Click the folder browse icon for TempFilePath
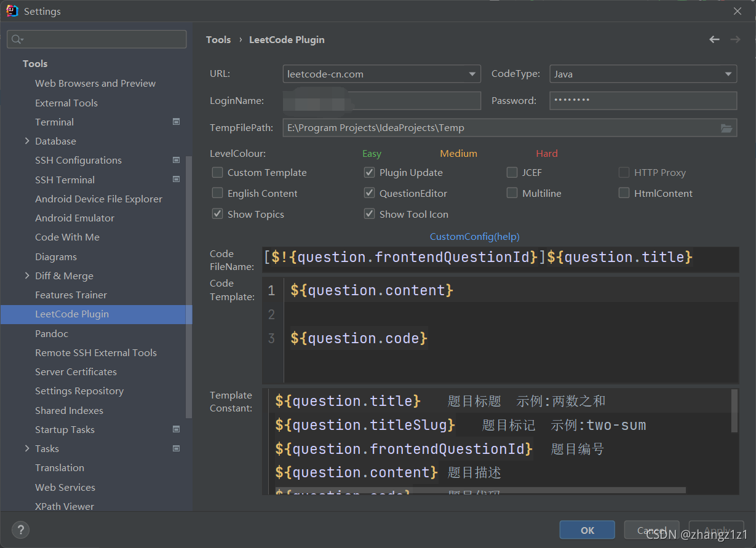This screenshot has height=548, width=756. [x=726, y=128]
